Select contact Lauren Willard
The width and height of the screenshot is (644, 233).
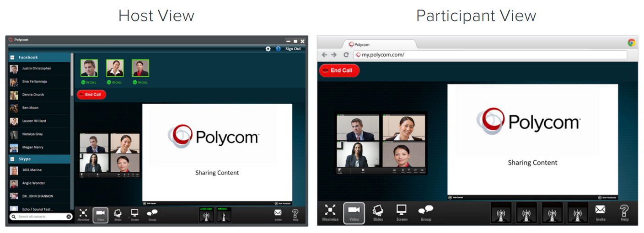39,121
